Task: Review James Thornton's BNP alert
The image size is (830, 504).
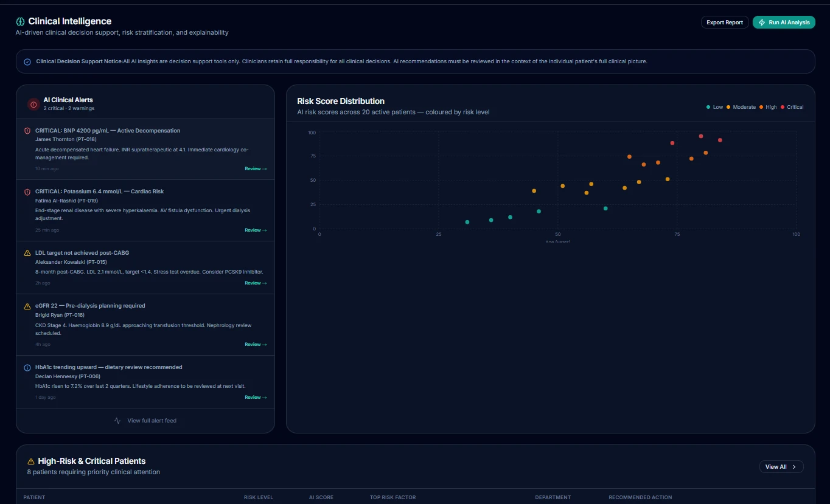Action: click(256, 169)
